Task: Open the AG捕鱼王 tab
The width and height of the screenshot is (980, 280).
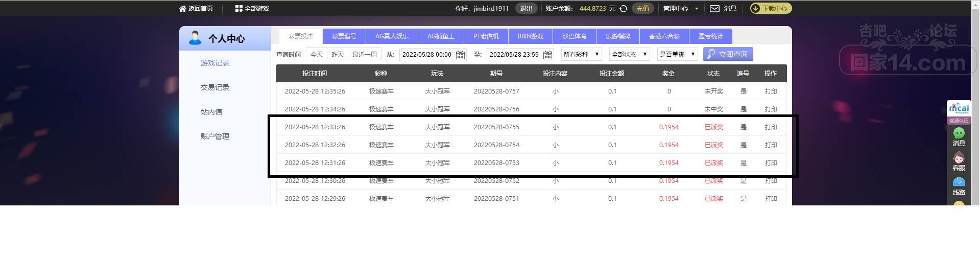Action: pyautogui.click(x=441, y=36)
